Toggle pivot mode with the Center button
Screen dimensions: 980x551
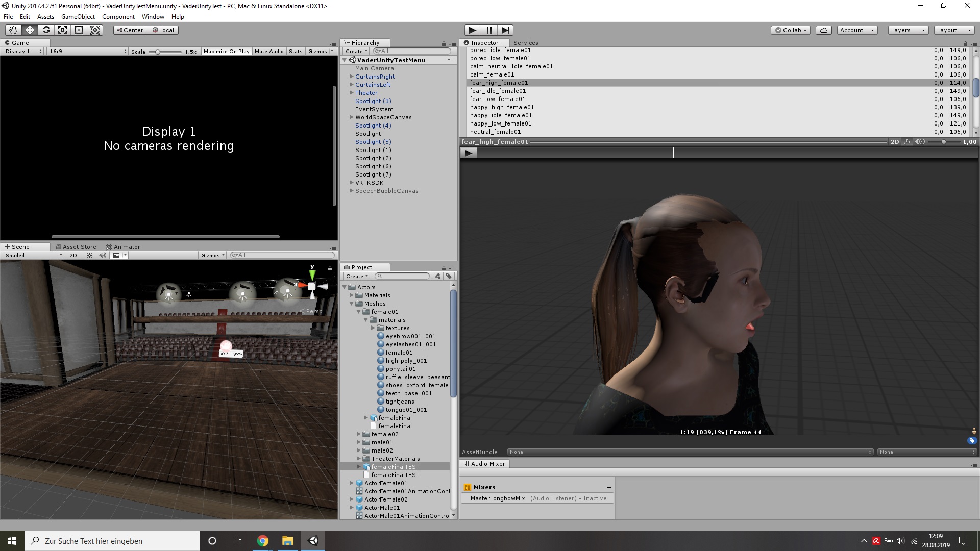point(130,30)
